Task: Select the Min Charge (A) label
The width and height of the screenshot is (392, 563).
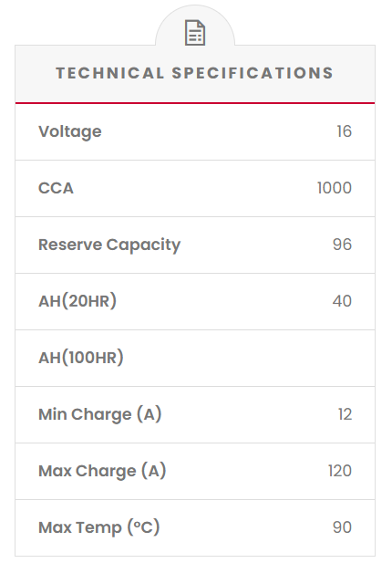Action: (100, 414)
